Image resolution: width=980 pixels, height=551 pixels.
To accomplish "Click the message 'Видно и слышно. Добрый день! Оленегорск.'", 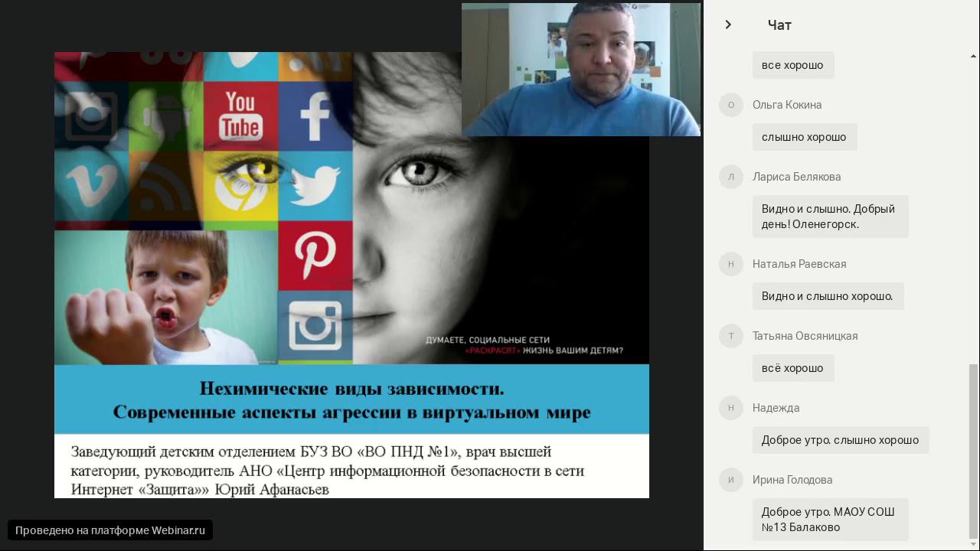I will [x=831, y=217].
